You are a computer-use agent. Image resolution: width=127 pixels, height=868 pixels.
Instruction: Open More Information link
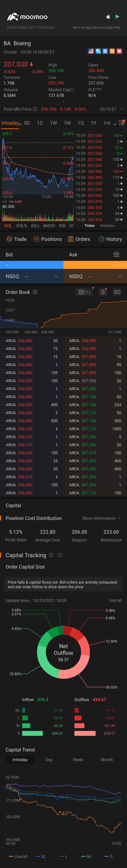[x=101, y=518]
